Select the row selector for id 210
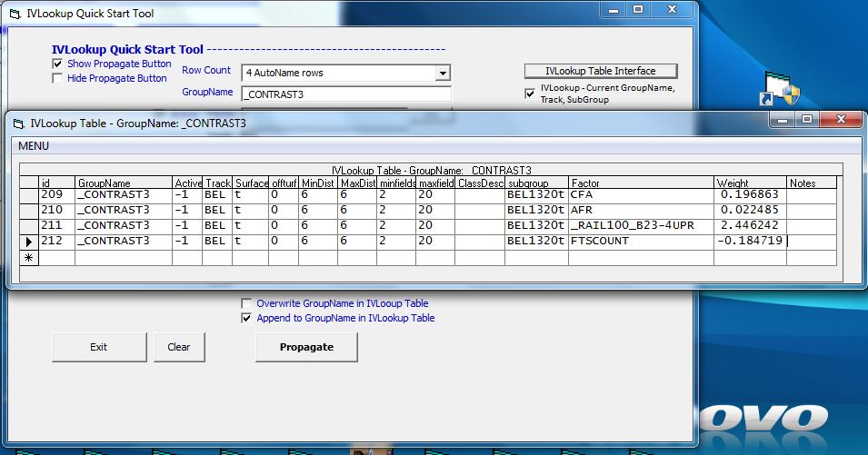This screenshot has height=455, width=868. pos(29,211)
